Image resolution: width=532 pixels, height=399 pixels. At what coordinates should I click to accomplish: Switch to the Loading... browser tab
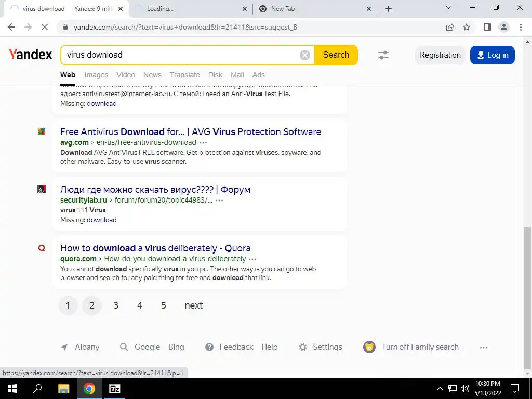click(x=190, y=9)
